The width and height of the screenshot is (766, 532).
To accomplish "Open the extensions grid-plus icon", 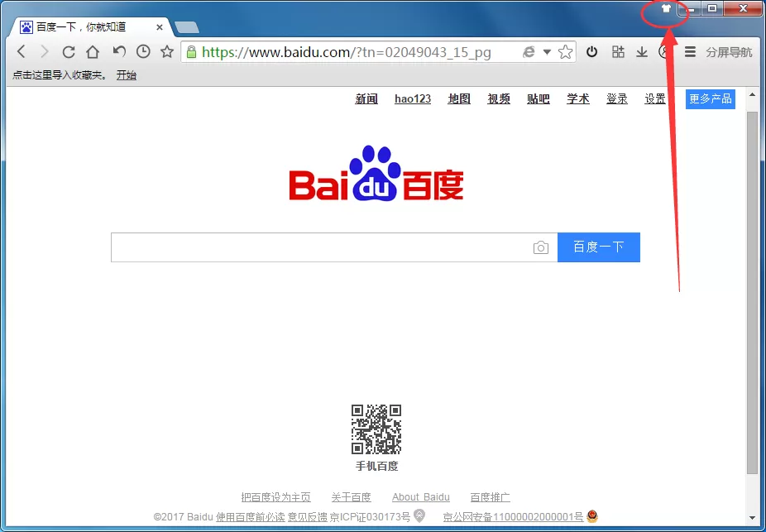I will [618, 50].
